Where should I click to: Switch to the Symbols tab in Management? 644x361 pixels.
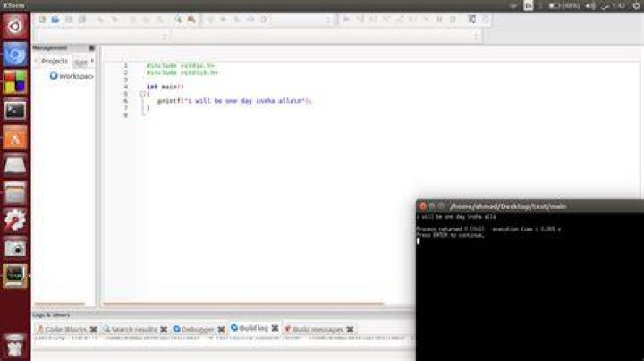click(80, 63)
